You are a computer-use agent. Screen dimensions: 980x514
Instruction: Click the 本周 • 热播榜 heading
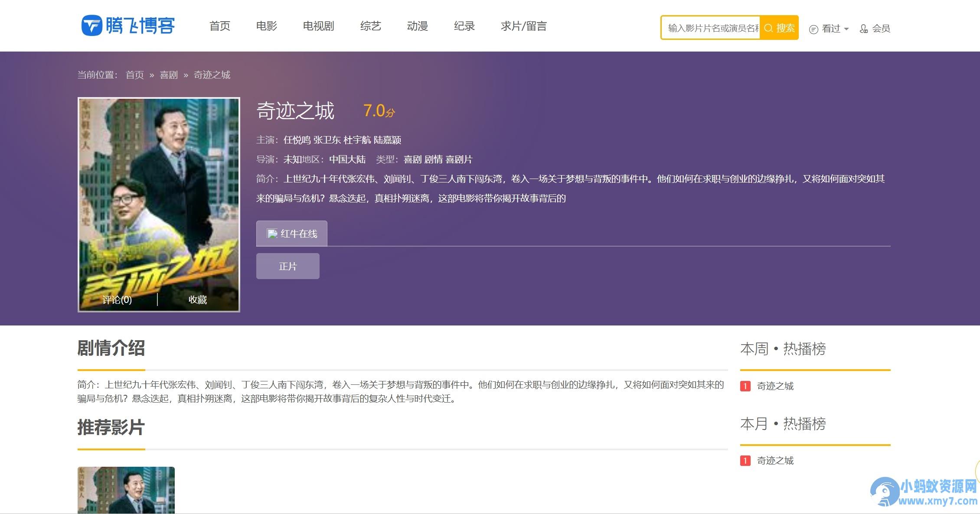click(x=783, y=349)
